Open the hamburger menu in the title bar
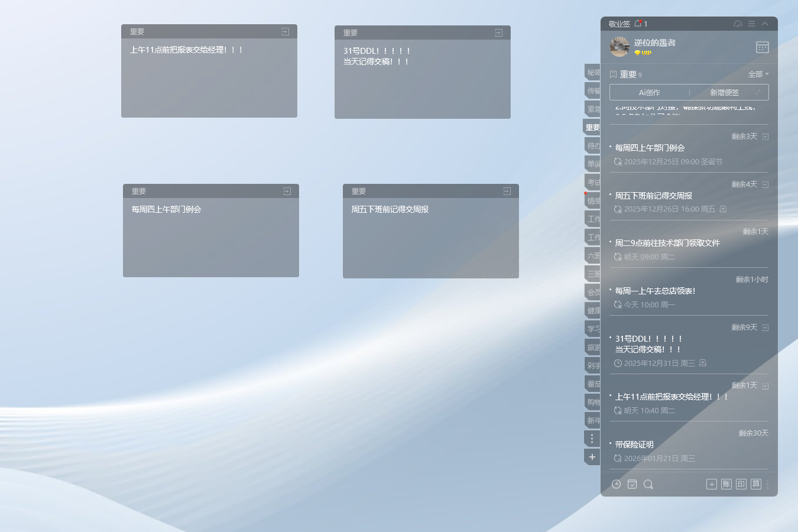The image size is (798, 532). click(x=751, y=24)
